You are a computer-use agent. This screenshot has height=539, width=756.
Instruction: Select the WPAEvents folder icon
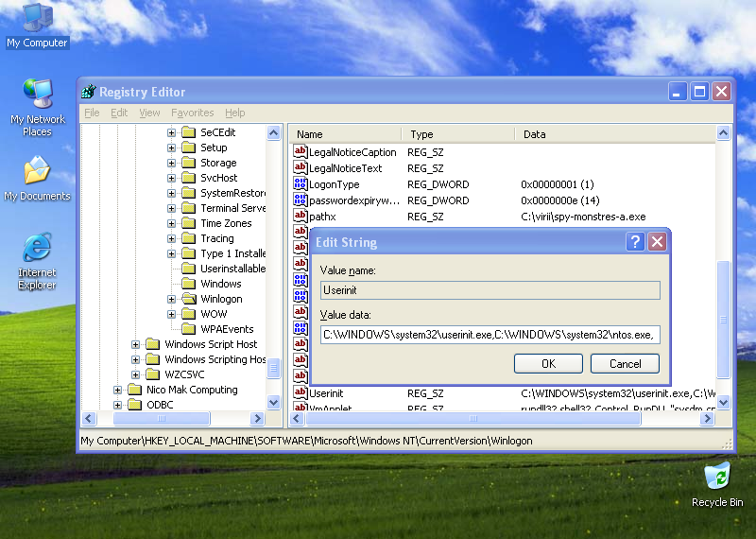pyautogui.click(x=188, y=329)
